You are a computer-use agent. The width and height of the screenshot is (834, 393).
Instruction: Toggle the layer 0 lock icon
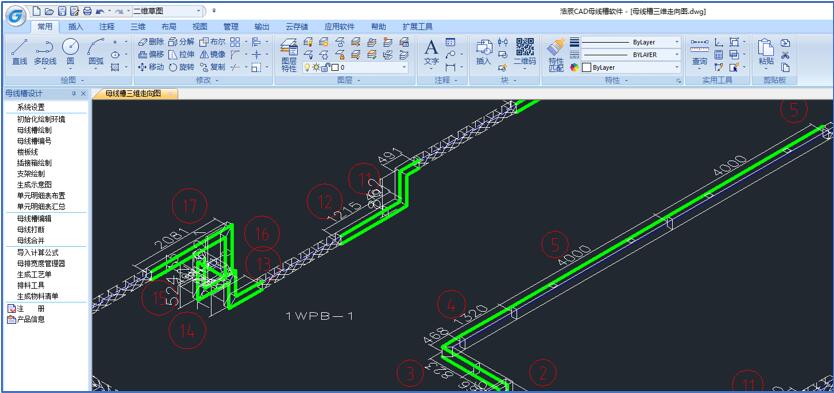tap(324, 68)
